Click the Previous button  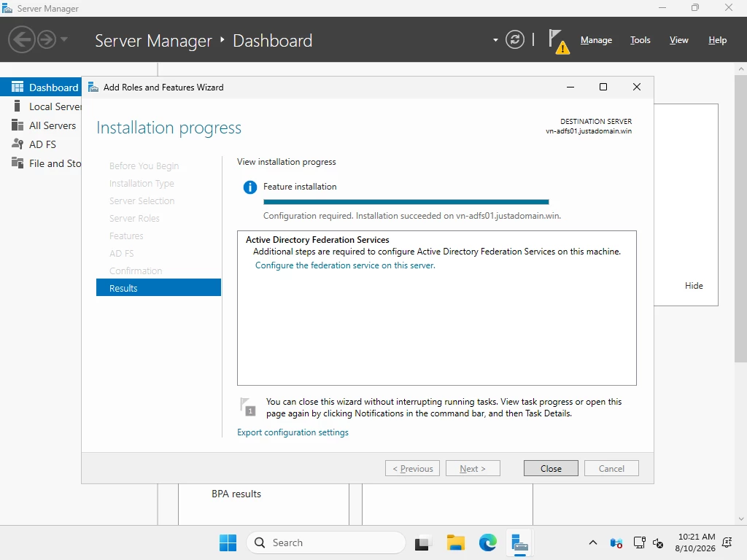[412, 469]
